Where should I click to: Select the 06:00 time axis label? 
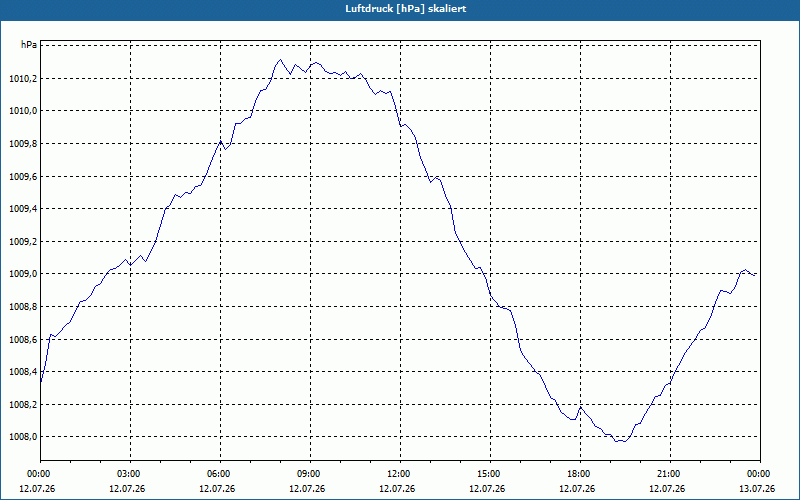(x=220, y=474)
